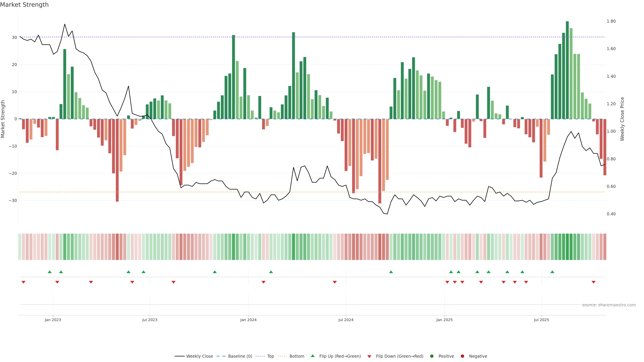Click the green flip-up triangle after Jul 2024
Image resolution: width=644 pixels, height=362 pixels.
(391, 272)
